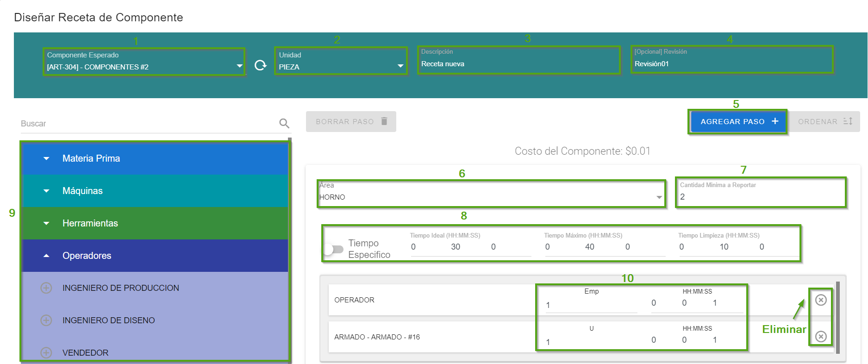Remove the ARMADO - ARMADO - #16 row
This screenshot has width=868, height=364.
821,336
